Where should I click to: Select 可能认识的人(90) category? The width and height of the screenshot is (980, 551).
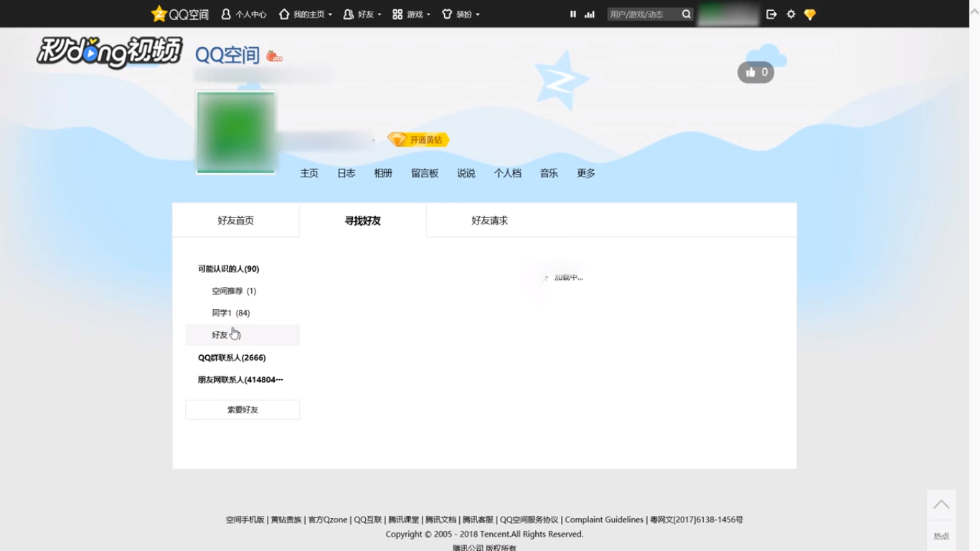coord(229,269)
